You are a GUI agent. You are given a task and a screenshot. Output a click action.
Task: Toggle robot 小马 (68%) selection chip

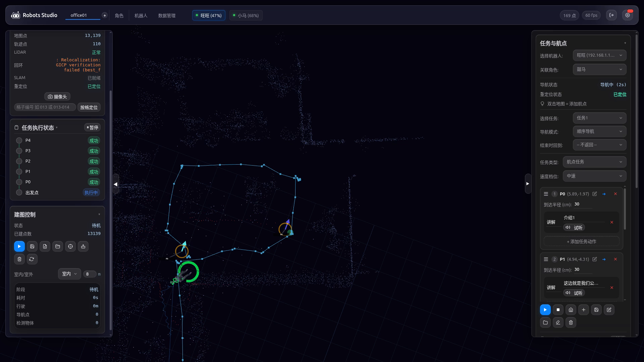(246, 15)
